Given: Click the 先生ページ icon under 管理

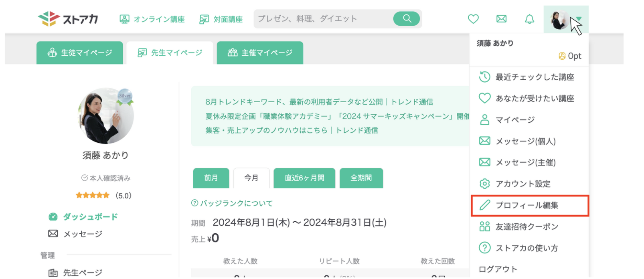Looking at the screenshot, I should coord(53,272).
